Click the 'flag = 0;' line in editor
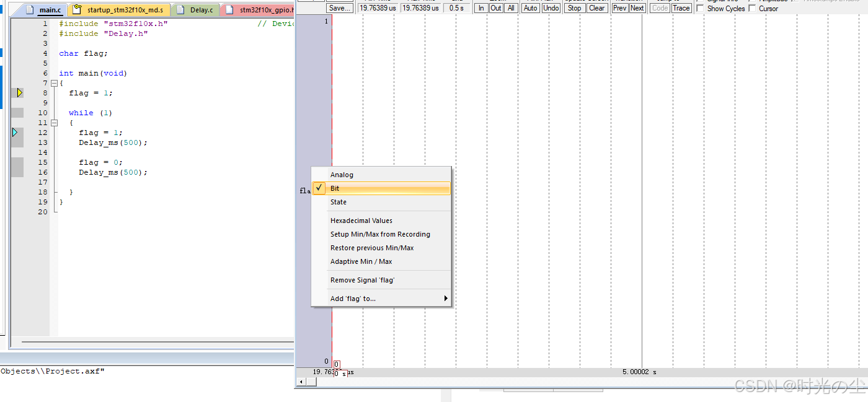Viewport: 868px width, 402px height. (100, 162)
